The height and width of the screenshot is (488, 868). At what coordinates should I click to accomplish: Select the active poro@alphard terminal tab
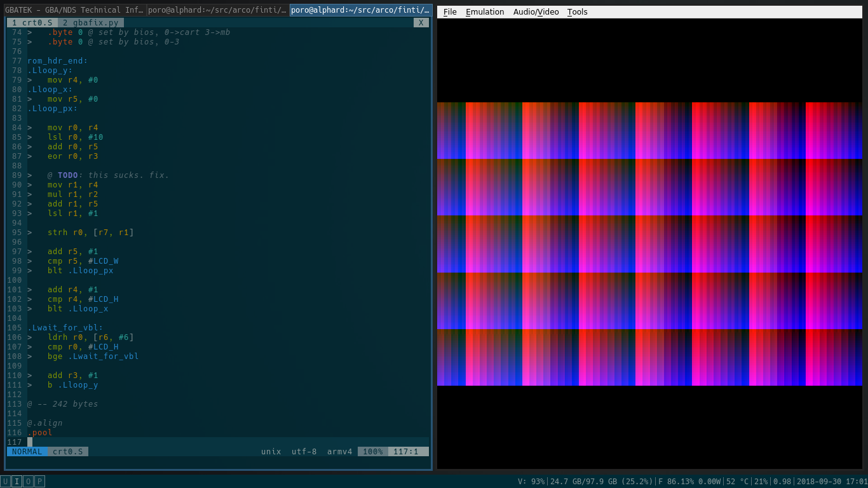[361, 10]
